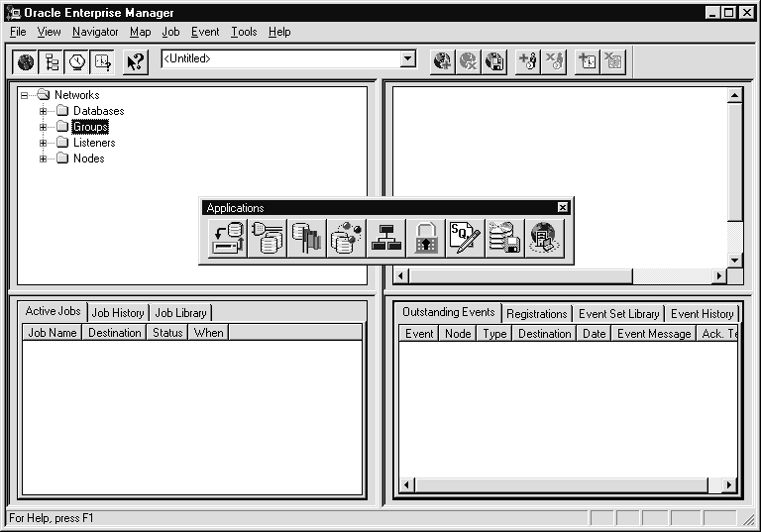
Task: Open the Map menu
Action: (141, 32)
